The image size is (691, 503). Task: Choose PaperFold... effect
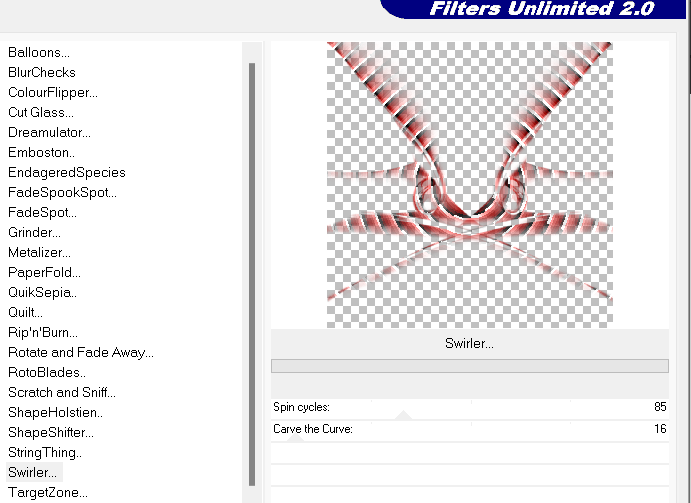pyautogui.click(x=45, y=272)
